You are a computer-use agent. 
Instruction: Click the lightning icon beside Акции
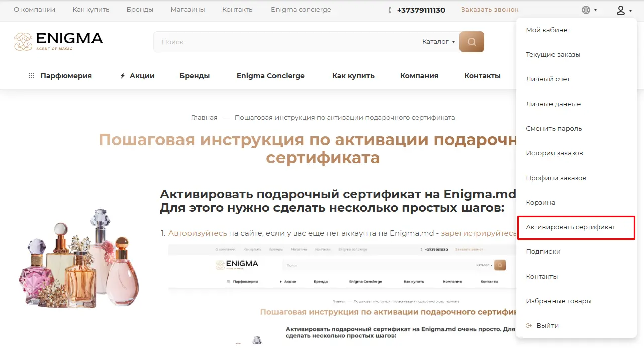122,76
